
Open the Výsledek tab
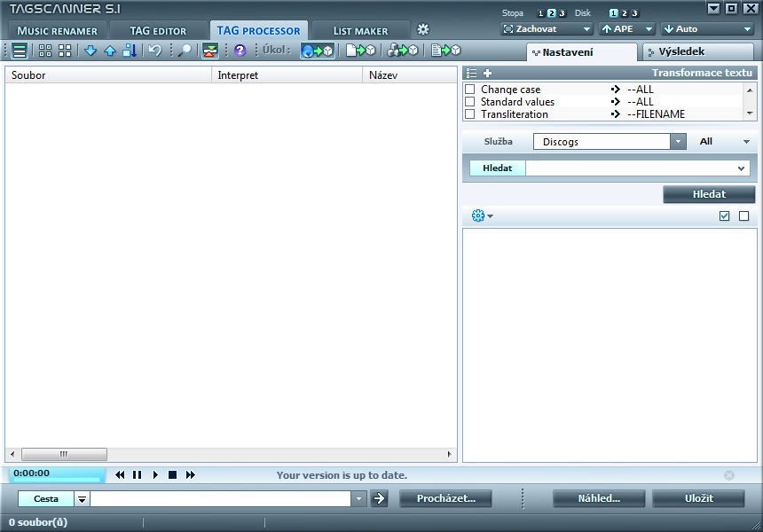coord(696,51)
